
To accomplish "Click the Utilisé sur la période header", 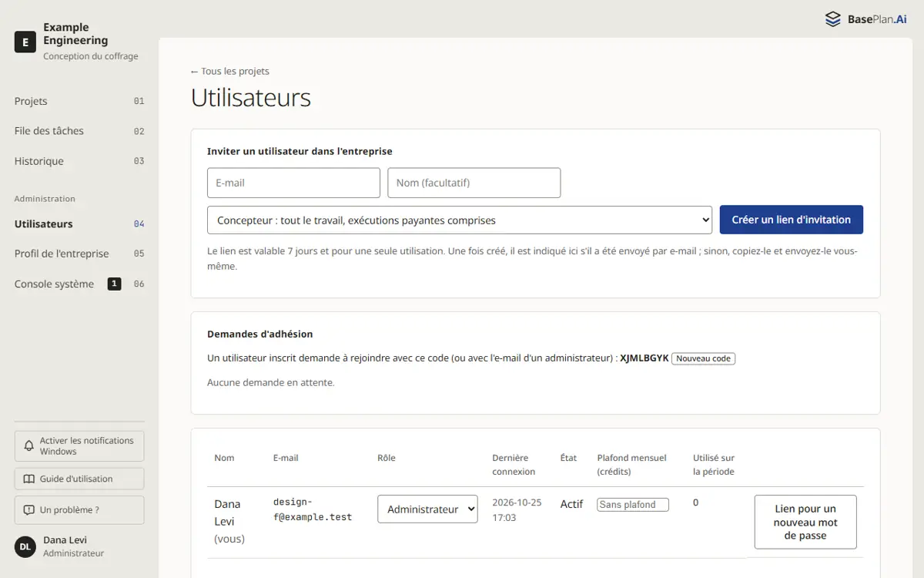I will 714,465.
